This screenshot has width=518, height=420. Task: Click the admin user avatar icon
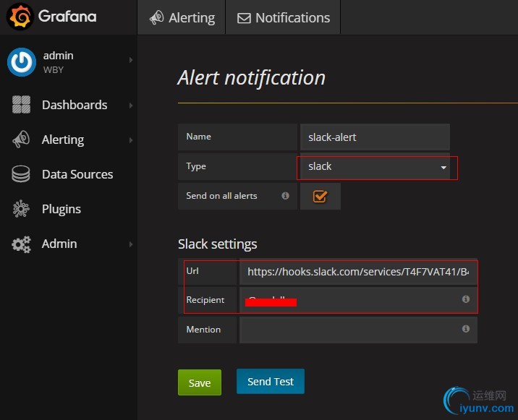click(22, 62)
